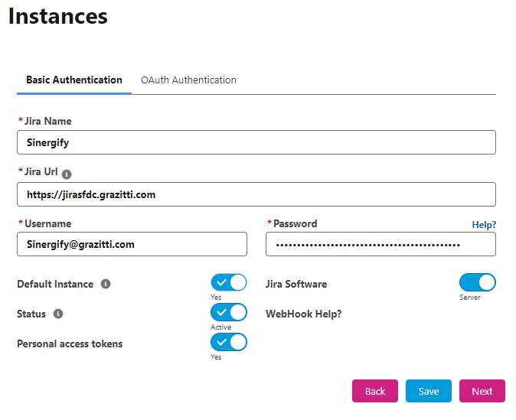
Task: Click the Back button
Action: 375,391
